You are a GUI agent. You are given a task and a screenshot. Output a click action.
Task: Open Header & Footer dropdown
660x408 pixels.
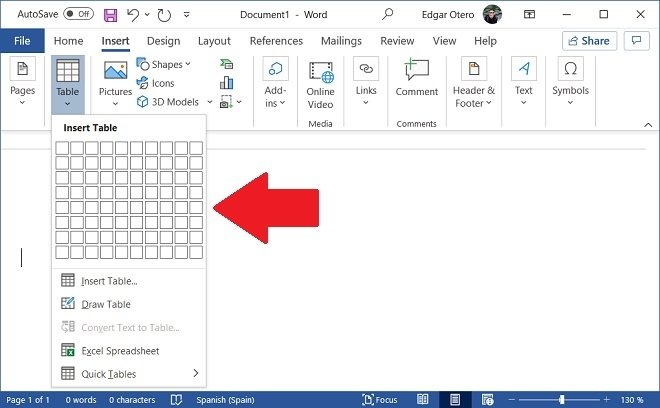coord(474,83)
